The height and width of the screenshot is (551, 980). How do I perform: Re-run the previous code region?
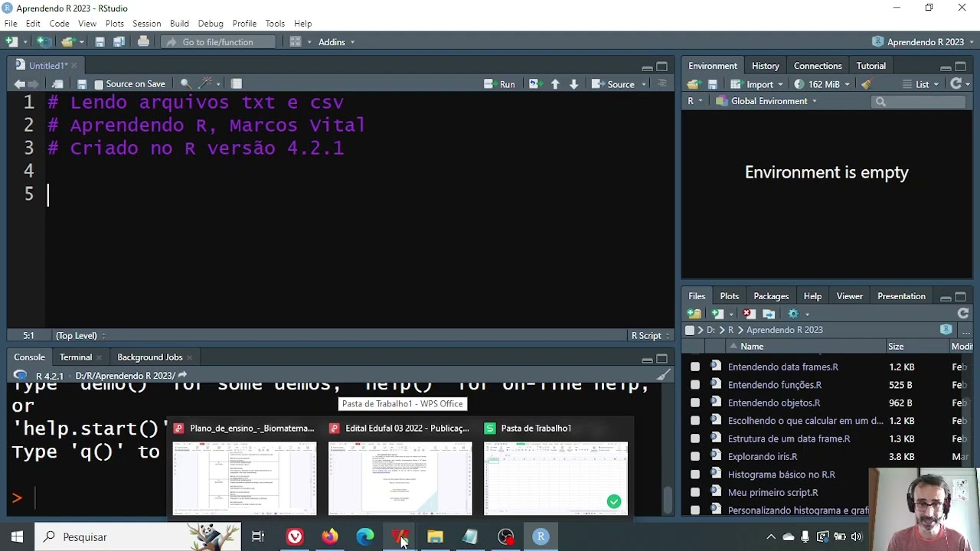tap(534, 84)
